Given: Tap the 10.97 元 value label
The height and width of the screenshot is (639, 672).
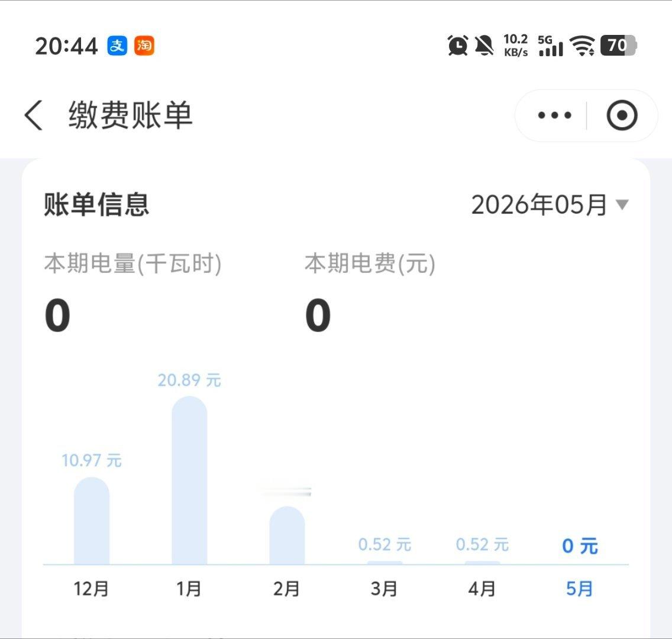Looking at the screenshot, I should [92, 461].
